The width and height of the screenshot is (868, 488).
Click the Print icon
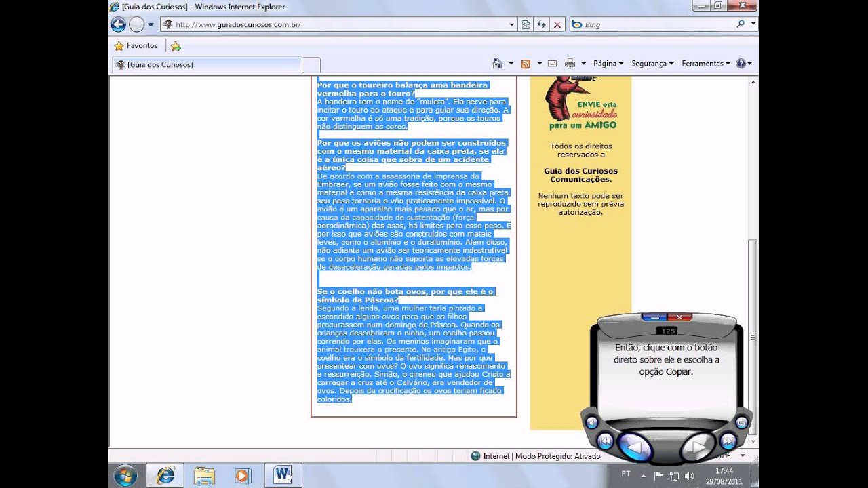coord(570,64)
